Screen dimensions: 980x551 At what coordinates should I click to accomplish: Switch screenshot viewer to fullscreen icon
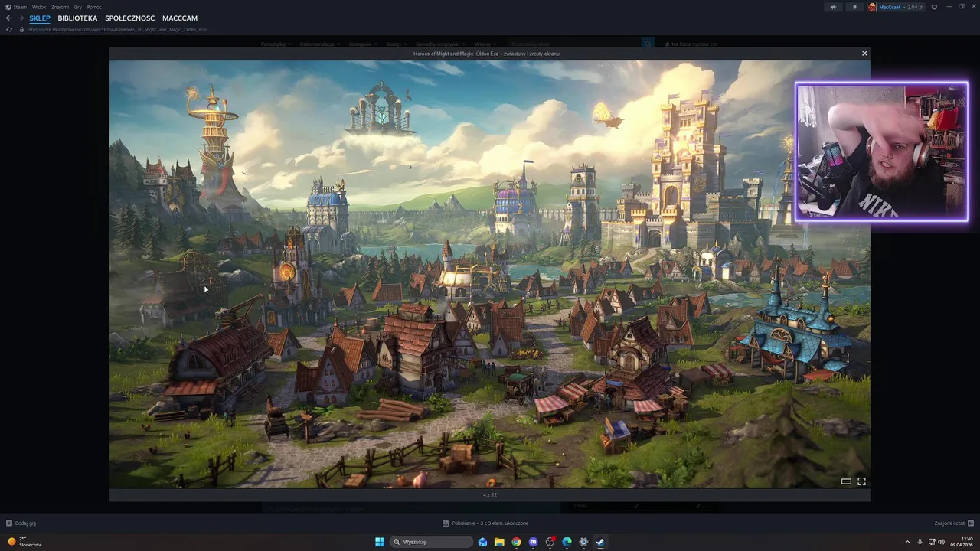[861, 481]
